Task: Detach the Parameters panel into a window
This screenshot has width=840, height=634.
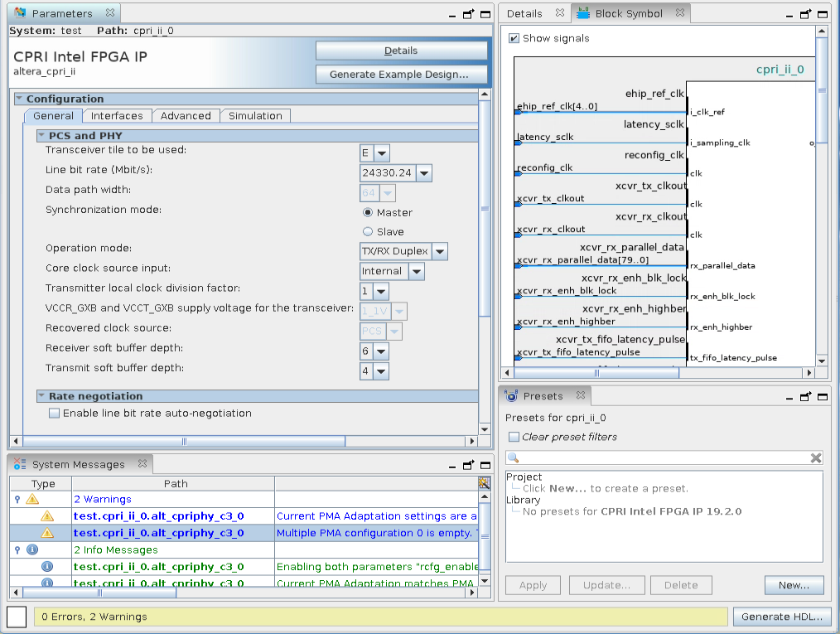Action: [469, 14]
